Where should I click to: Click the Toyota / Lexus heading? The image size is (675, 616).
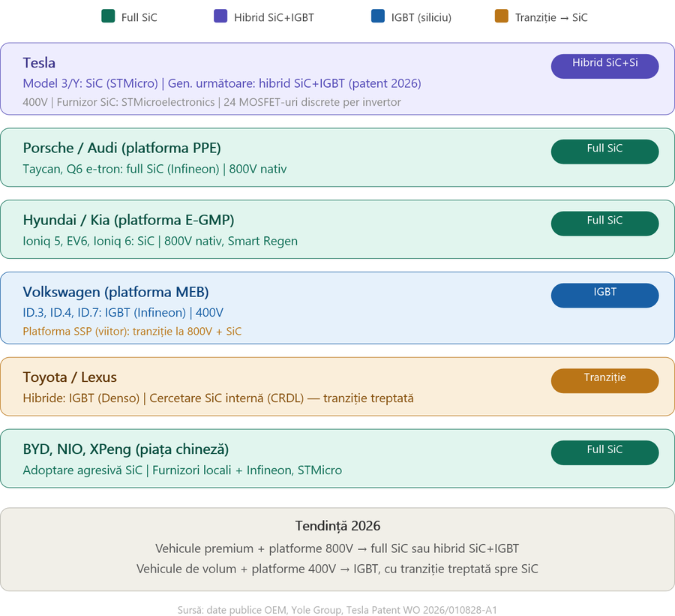tap(70, 377)
